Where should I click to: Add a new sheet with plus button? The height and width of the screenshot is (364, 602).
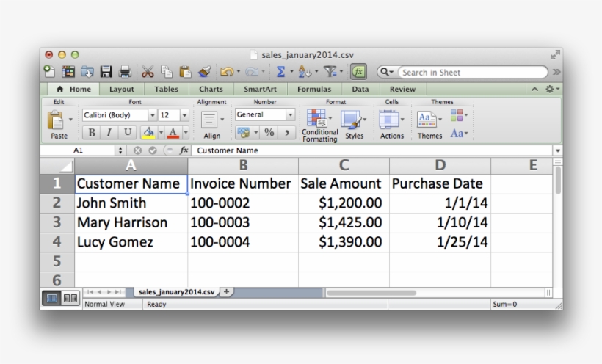coord(227,292)
